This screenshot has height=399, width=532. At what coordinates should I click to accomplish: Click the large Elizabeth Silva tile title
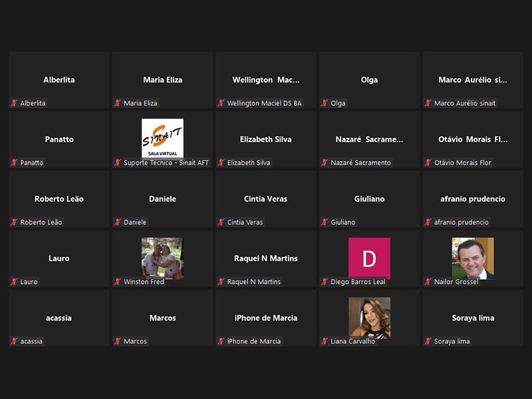pyautogui.click(x=265, y=140)
